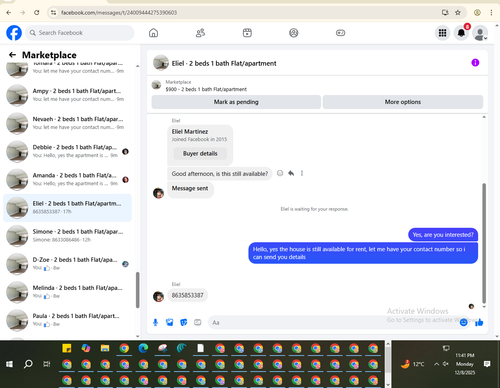
Task: Open Windows taskbar search
Action: (x=28, y=364)
